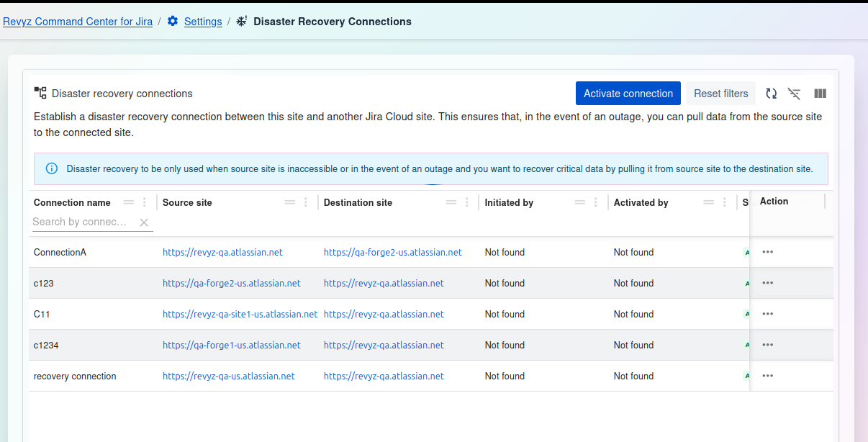Viewport: 868px width, 442px height.
Task: Click the clear filters icon
Action: (x=794, y=94)
